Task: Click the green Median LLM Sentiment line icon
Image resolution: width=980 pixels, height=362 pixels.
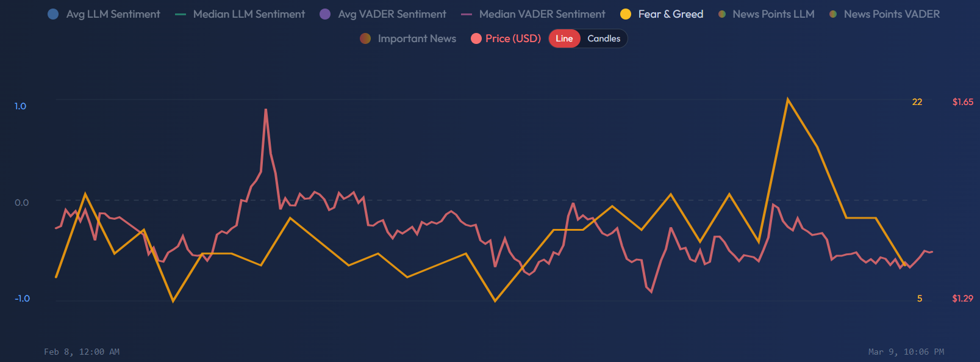Action: click(181, 13)
